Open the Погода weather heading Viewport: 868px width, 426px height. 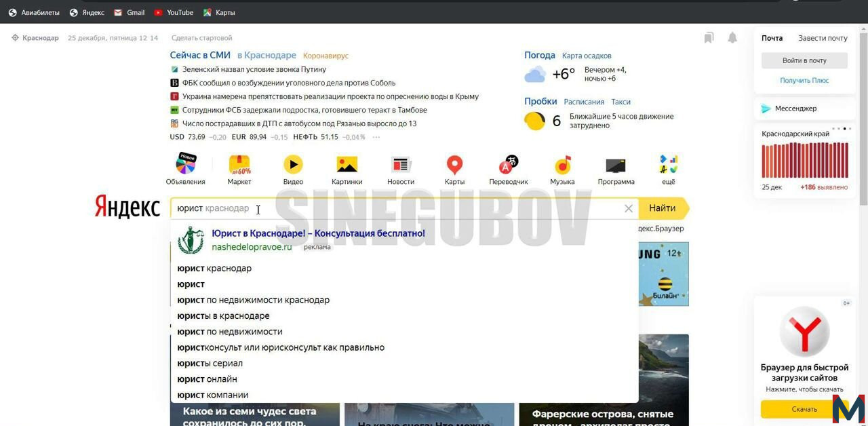540,55
